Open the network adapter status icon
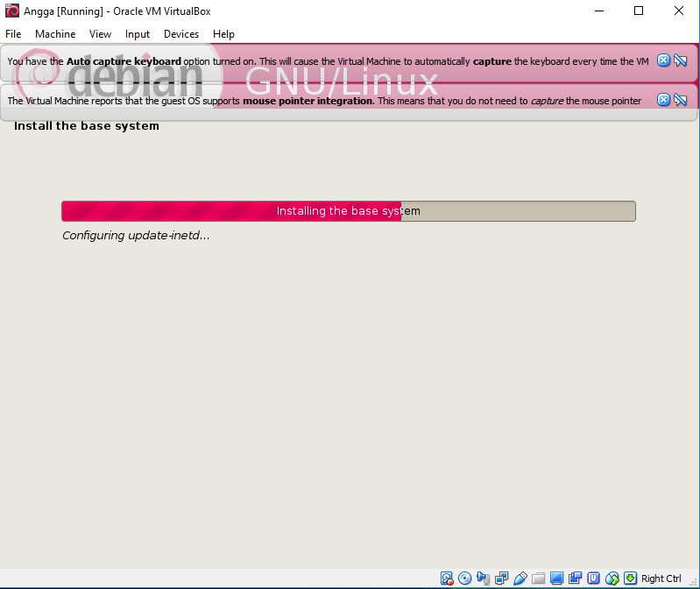This screenshot has height=589, width=700. (x=502, y=578)
